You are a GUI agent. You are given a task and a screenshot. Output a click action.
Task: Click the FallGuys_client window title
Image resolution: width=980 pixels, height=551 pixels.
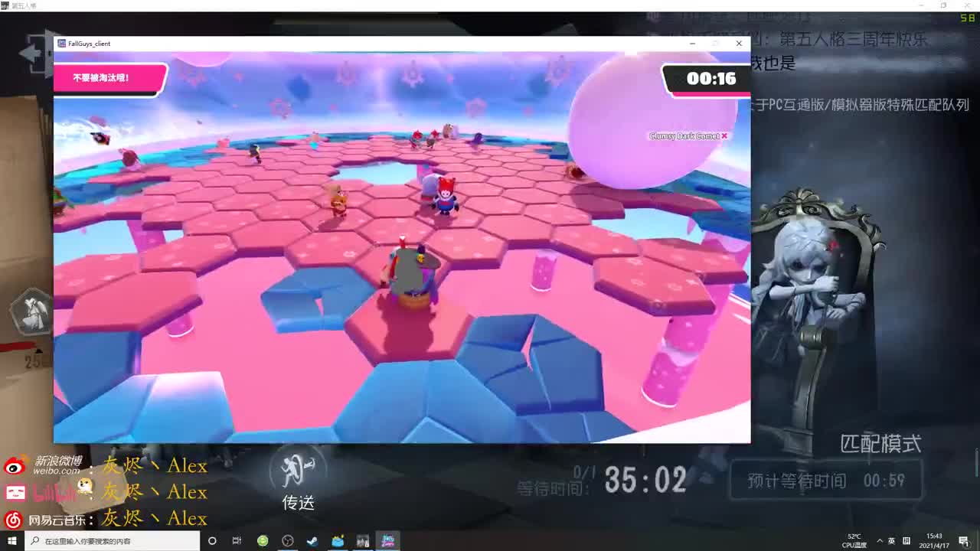point(89,44)
